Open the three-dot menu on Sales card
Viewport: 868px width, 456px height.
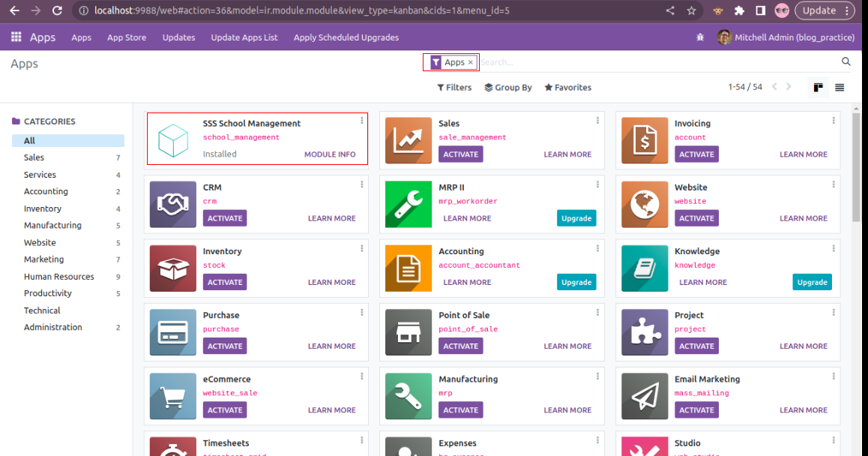click(x=597, y=121)
